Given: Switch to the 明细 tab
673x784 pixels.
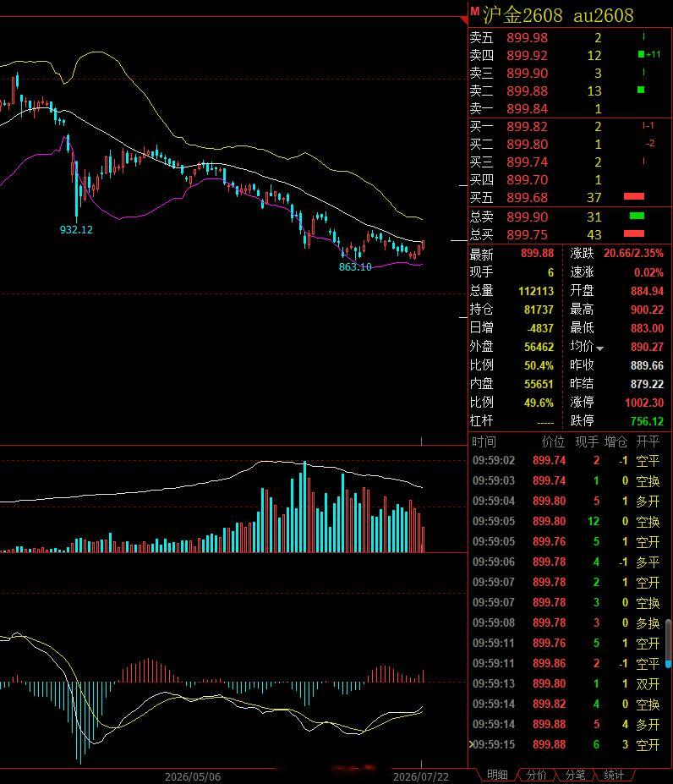Looking at the screenshot, I should click(x=497, y=775).
